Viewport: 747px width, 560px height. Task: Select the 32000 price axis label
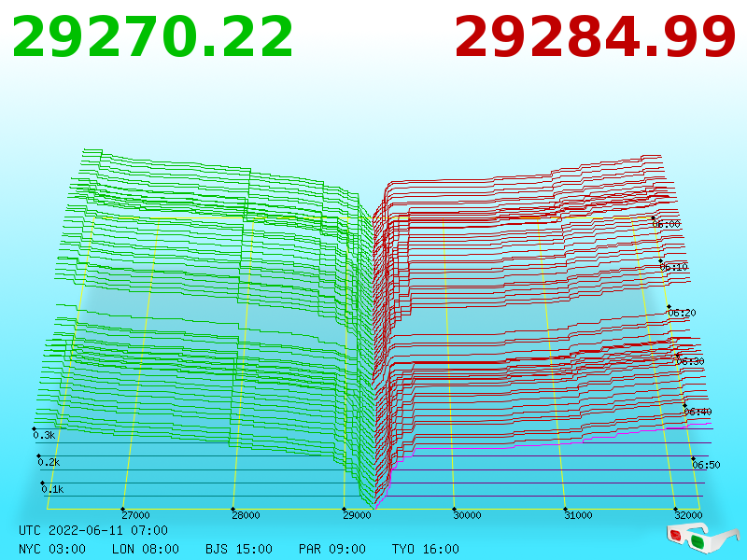(x=688, y=515)
